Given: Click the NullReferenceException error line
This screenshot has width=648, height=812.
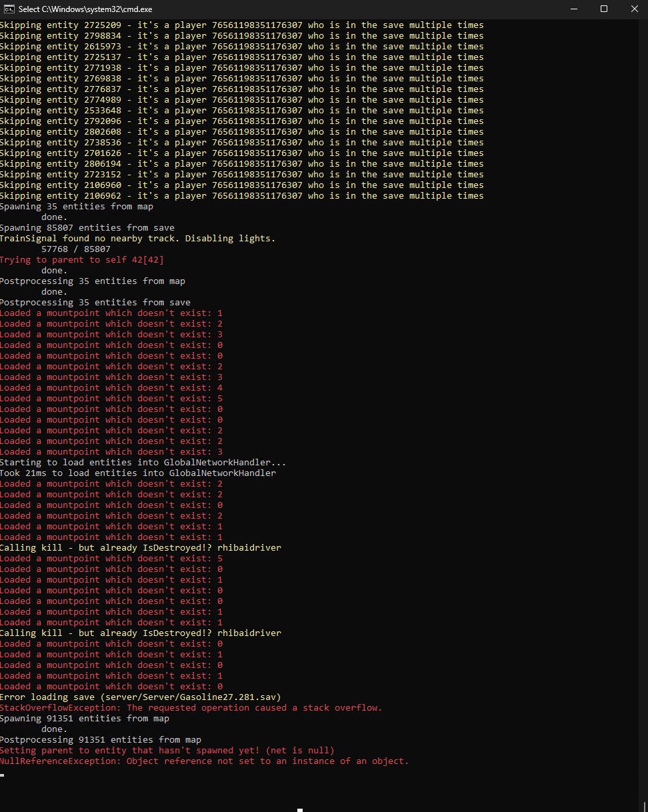Looking at the screenshot, I should pyautogui.click(x=204, y=761).
